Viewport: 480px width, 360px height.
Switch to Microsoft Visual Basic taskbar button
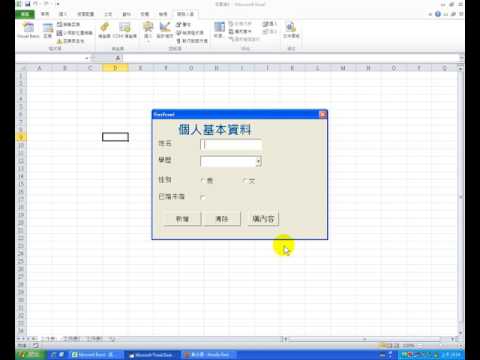[152, 355]
